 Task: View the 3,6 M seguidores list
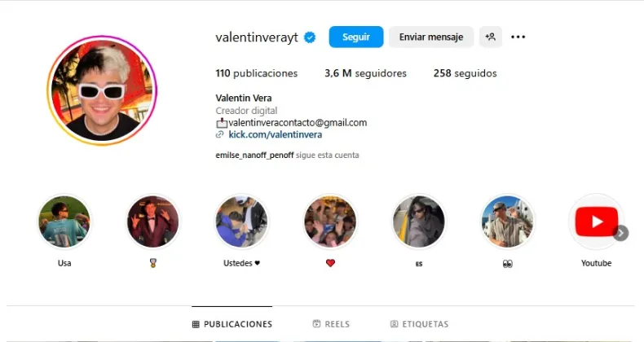[x=365, y=73]
